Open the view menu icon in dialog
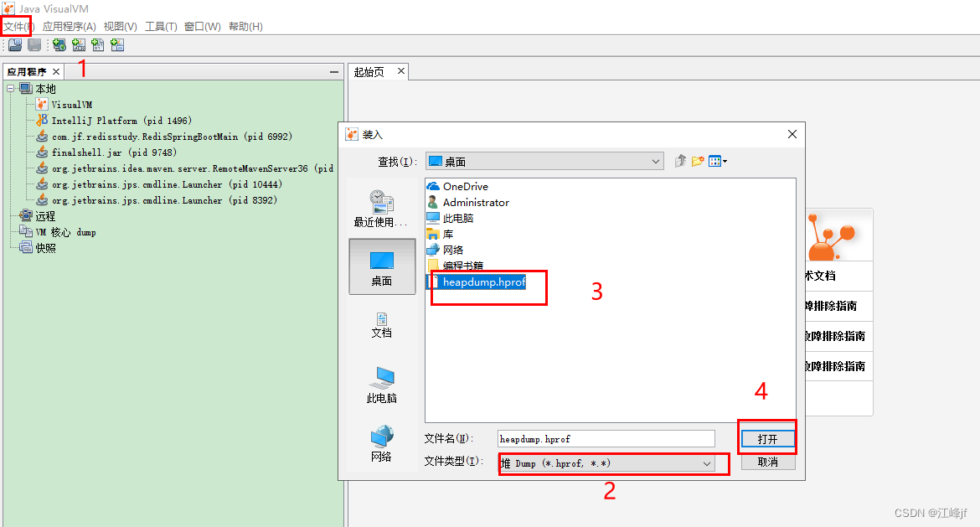Image resolution: width=980 pixels, height=527 pixels. click(718, 162)
